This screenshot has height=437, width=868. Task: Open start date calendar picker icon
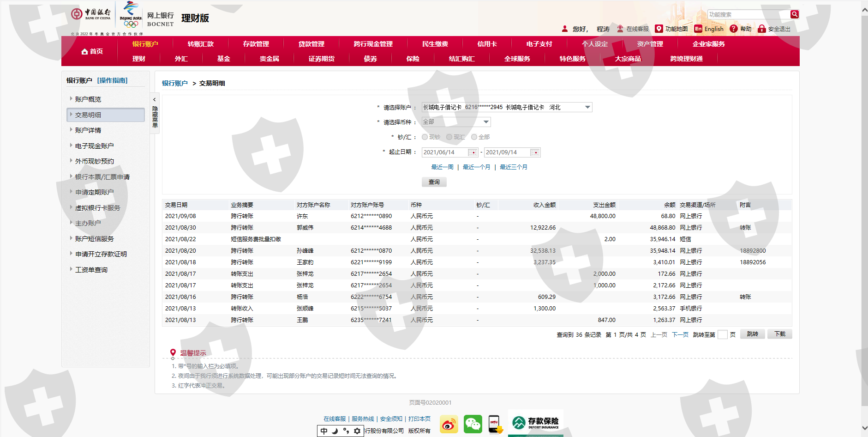[x=473, y=152]
